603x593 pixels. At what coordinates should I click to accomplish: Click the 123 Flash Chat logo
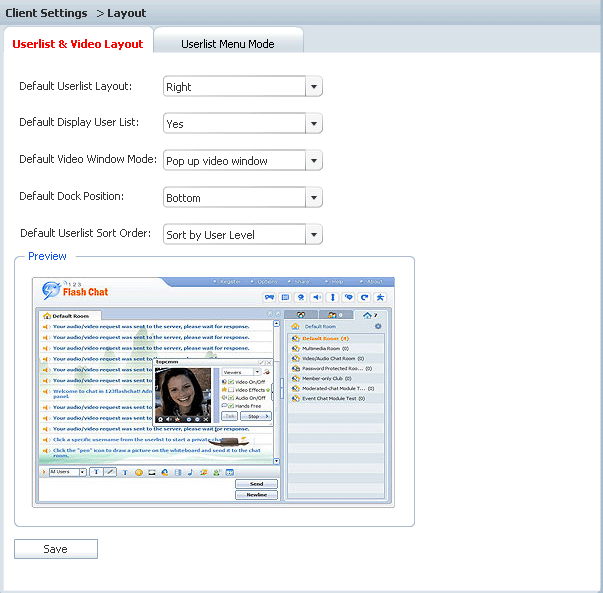75,289
